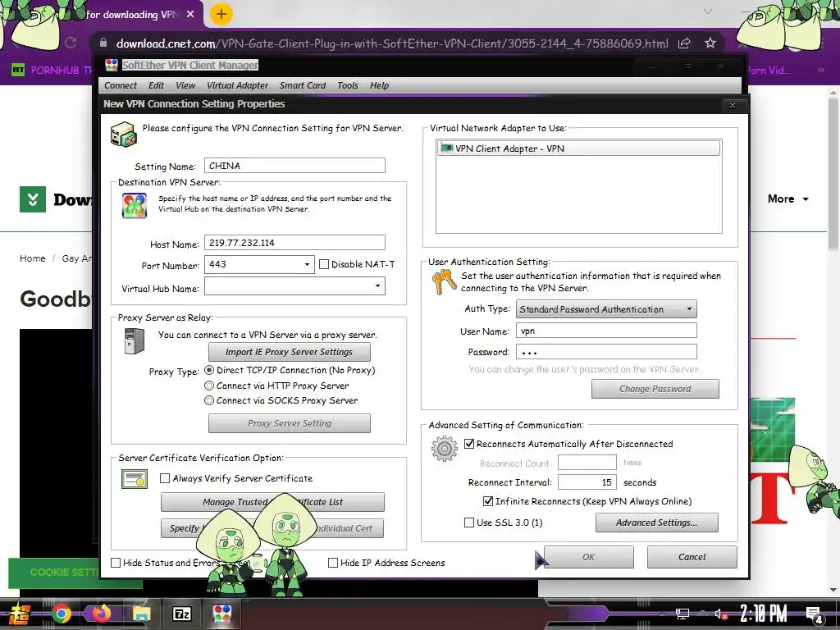Open the Virtual Adapter menu
Screen dimensions: 840x630
tap(237, 85)
